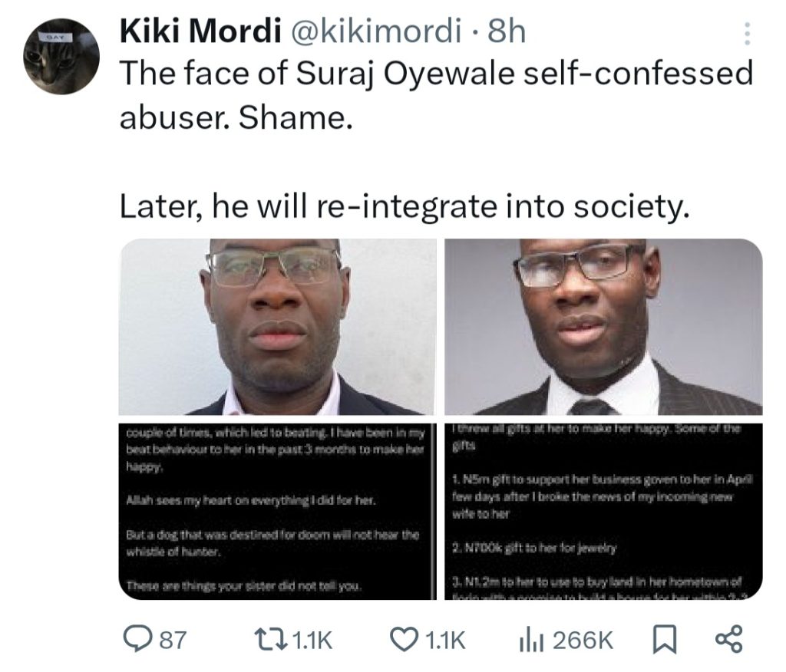Click the 1.1K count beside the retweet arrows
This screenshot has width=786, height=672.
(312, 641)
